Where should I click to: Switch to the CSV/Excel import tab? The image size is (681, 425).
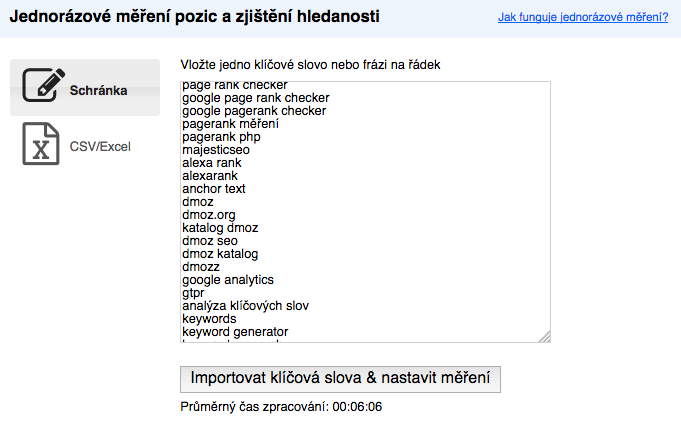(x=85, y=144)
